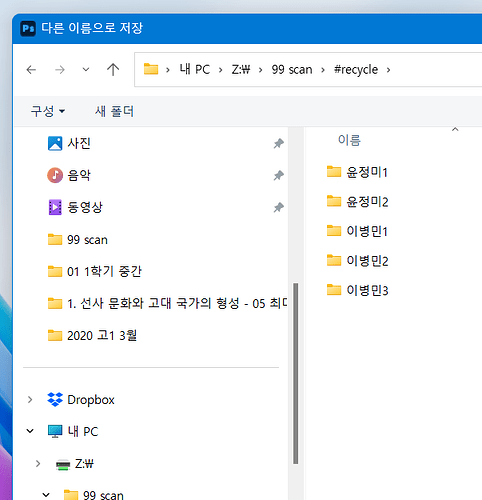Open recent locations dropdown chevron
The image size is (482, 500).
pyautogui.click(x=86, y=70)
